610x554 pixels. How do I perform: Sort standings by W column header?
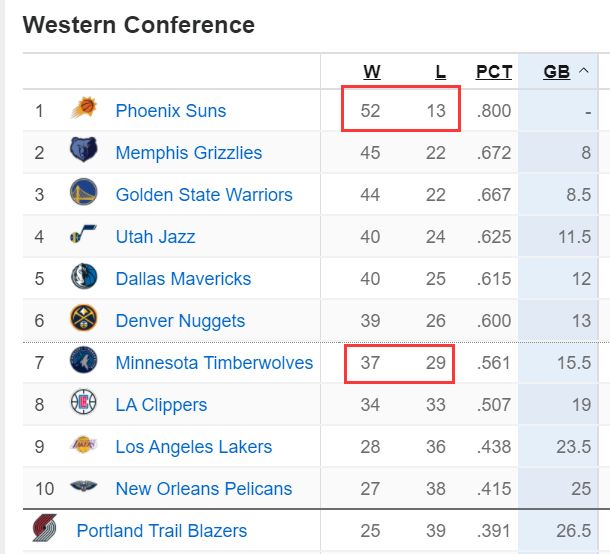click(x=371, y=72)
